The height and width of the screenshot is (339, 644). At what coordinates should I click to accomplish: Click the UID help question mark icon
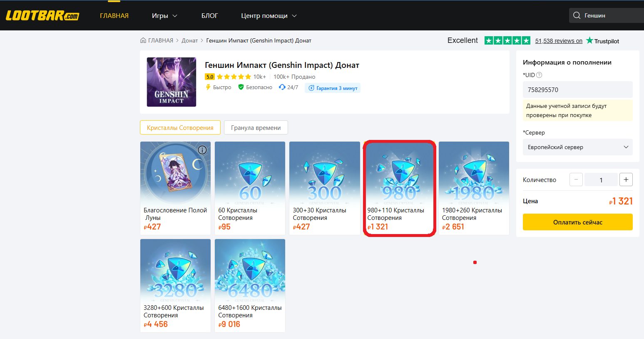coord(539,75)
